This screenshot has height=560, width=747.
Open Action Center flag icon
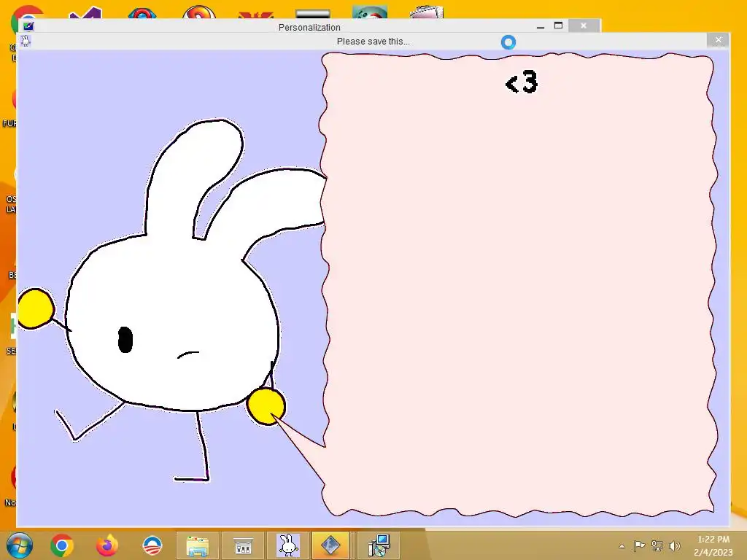(639, 546)
